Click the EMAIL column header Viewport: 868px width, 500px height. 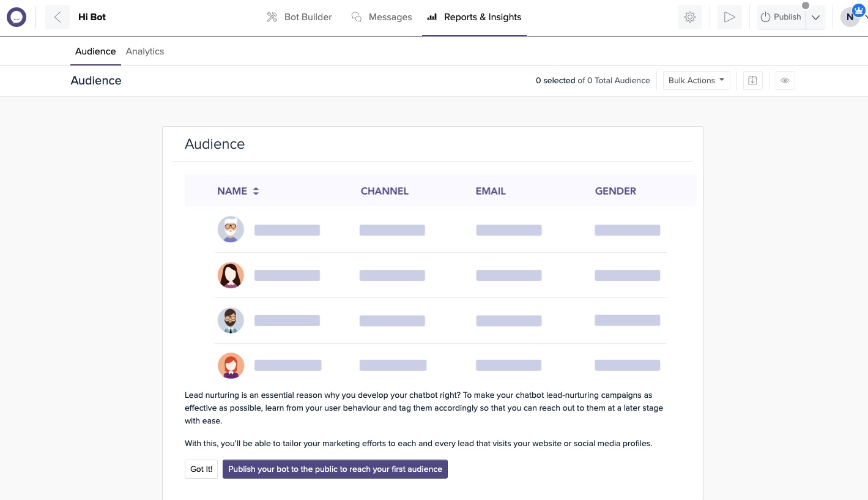491,191
